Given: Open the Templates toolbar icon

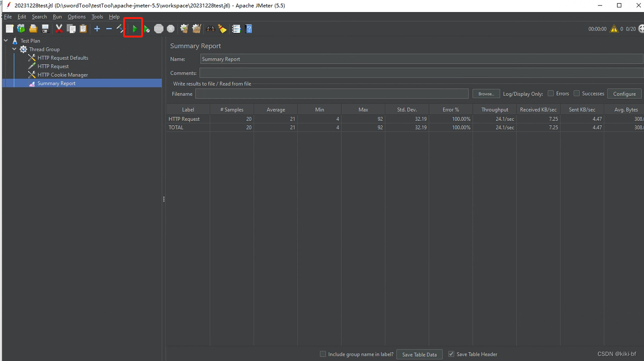Looking at the screenshot, I should [21, 29].
